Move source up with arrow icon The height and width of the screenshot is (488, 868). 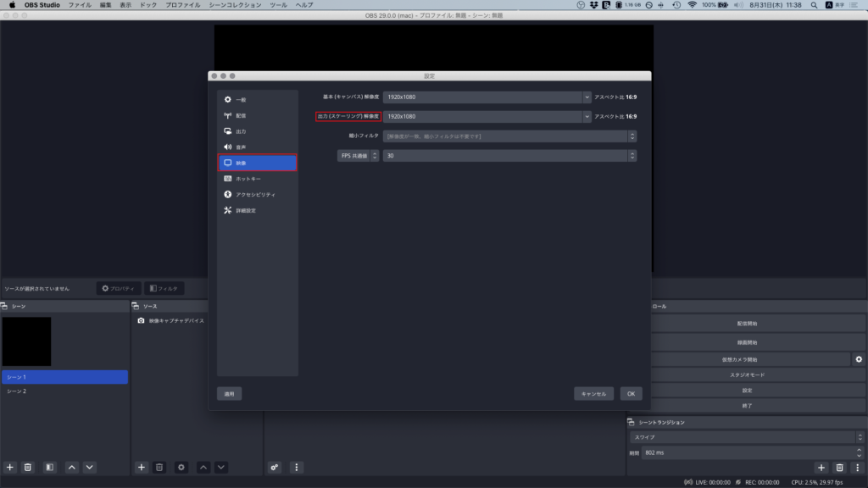point(203,467)
